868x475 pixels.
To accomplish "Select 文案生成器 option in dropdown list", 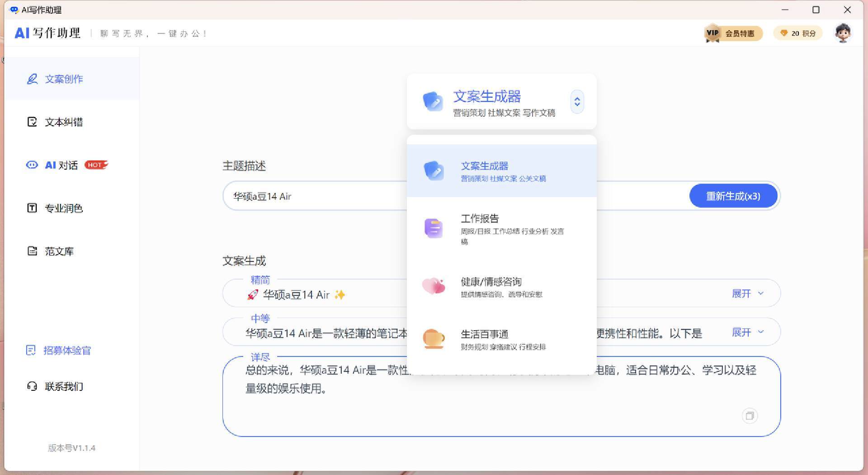I will (x=502, y=171).
